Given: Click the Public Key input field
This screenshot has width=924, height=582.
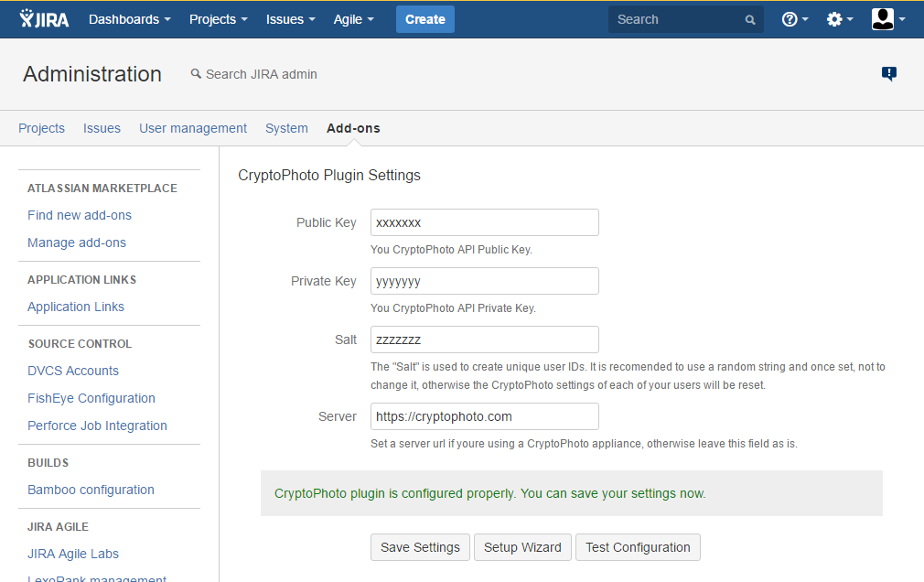Looking at the screenshot, I should [484, 222].
